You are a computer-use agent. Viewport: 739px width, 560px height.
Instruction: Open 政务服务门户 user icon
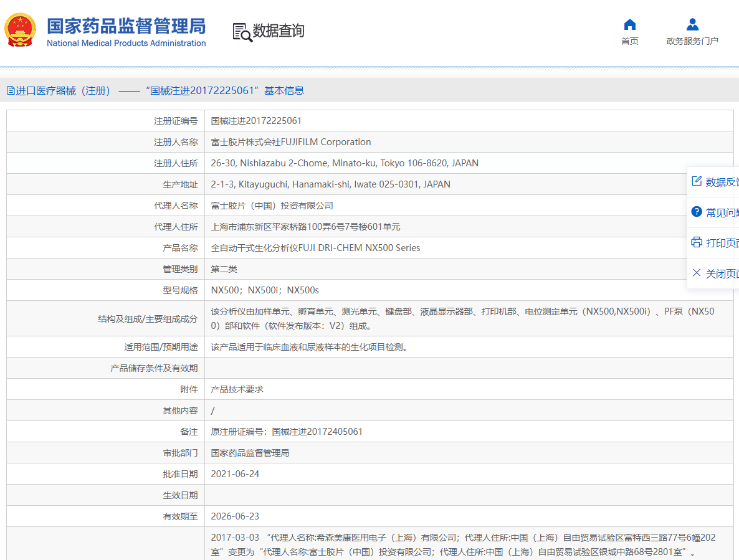[x=692, y=24]
